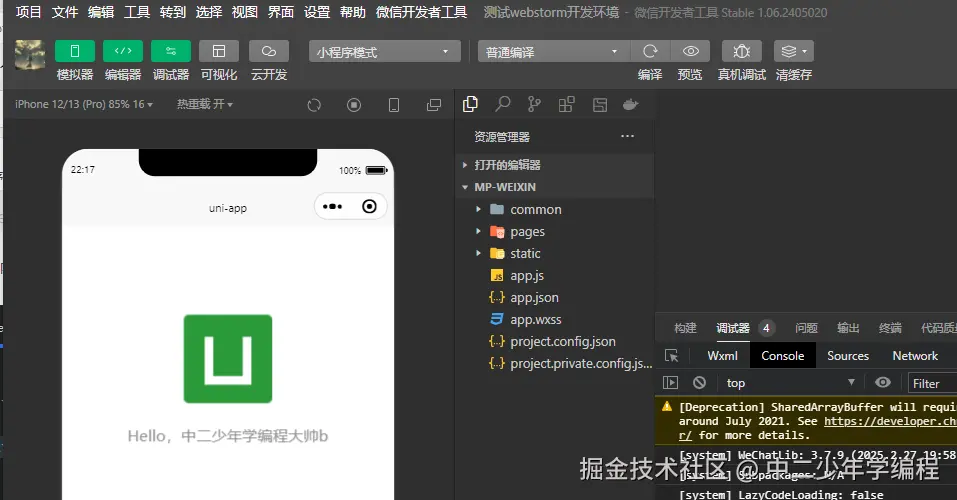Switch to the Wxml devtools tab
The image size is (957, 500).
point(723,356)
